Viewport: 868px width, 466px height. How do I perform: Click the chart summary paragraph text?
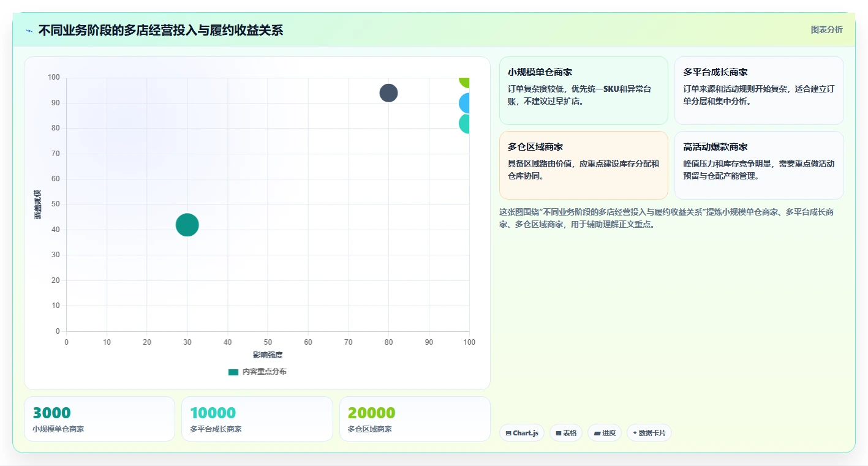666,218
